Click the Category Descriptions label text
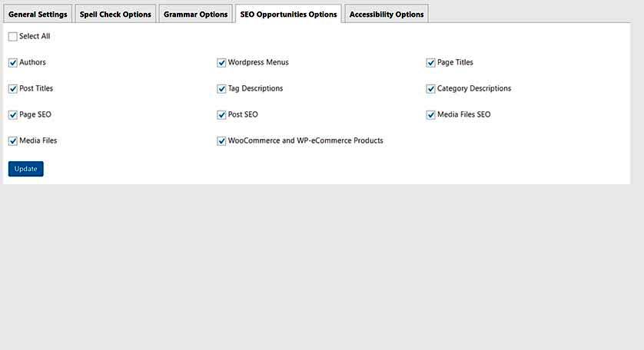 474,88
